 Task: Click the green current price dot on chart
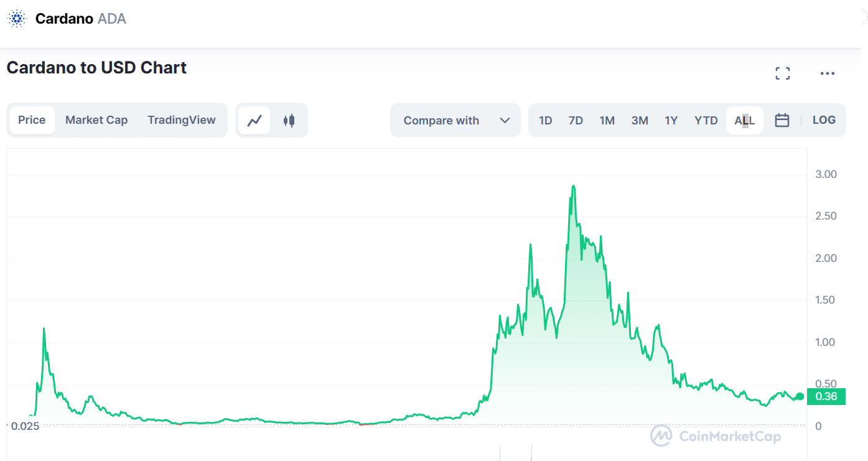coord(800,396)
